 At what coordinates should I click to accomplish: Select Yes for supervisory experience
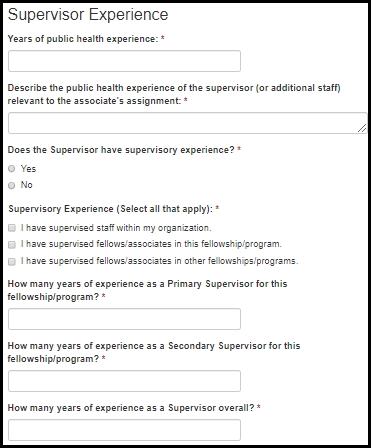12,169
